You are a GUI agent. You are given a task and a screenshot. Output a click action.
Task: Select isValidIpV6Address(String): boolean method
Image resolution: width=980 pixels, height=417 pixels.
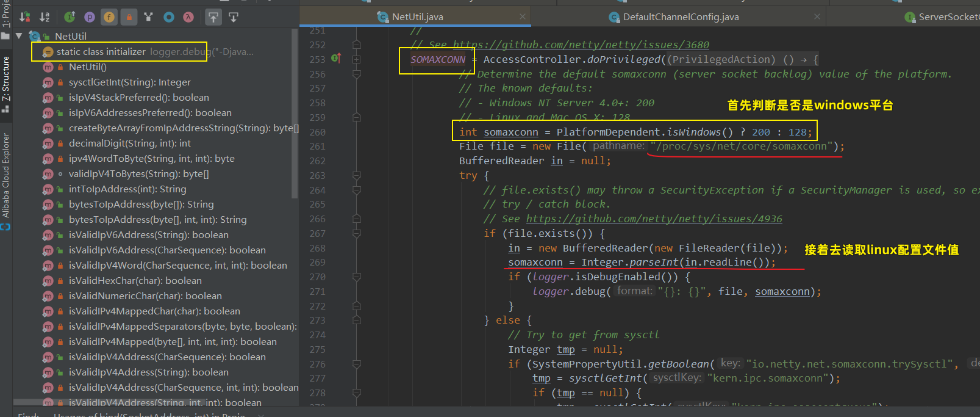pos(148,235)
